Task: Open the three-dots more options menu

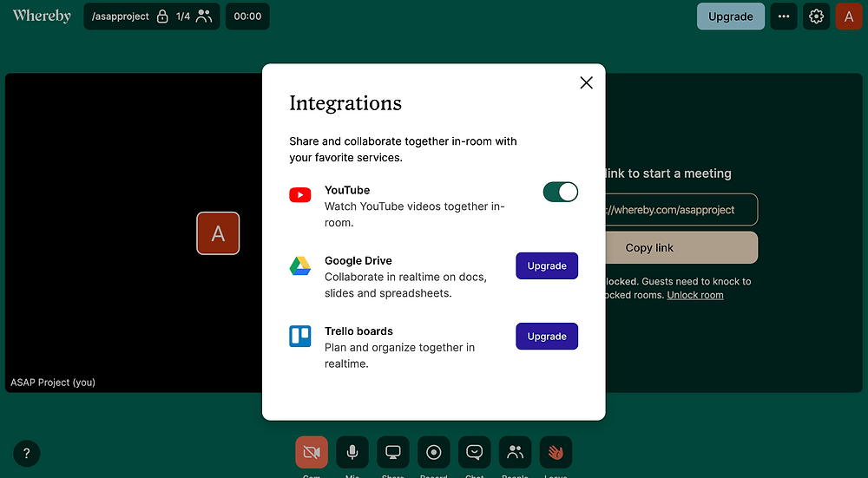Action: tap(784, 16)
